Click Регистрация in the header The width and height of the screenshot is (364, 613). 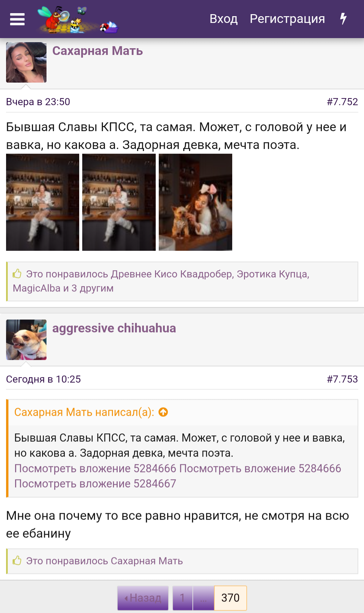coord(287,19)
